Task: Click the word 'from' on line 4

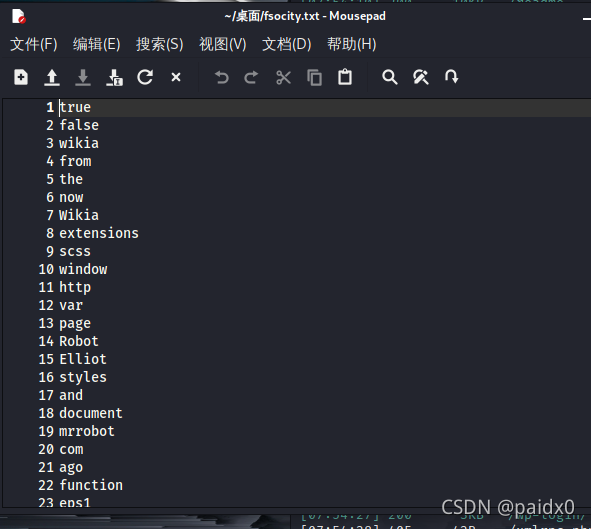Action: tap(75, 161)
